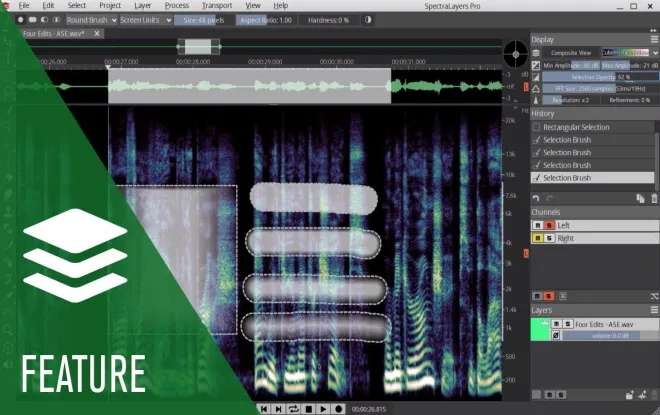Viewport: 660px width, 415px height.
Task: Click the list icon below Channels panel
Action: coord(563,296)
